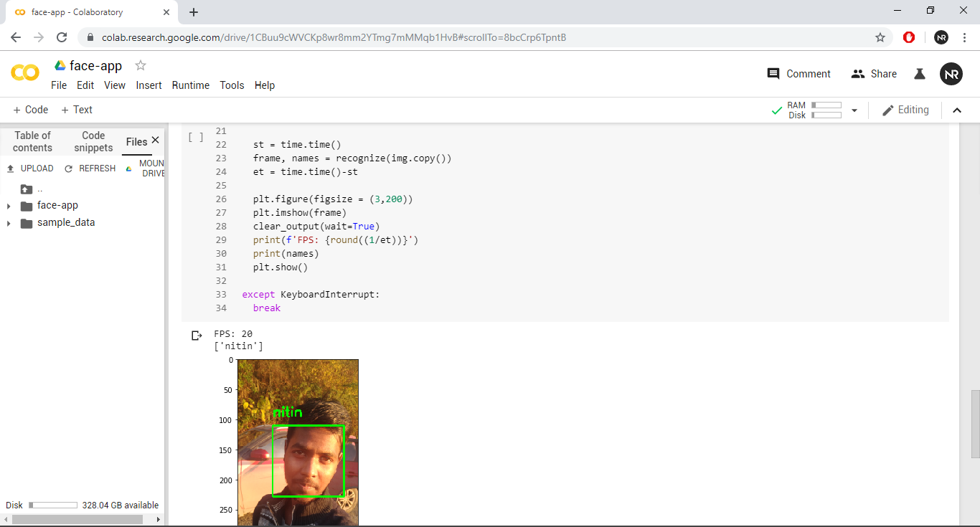The width and height of the screenshot is (980, 527).
Task: Click the '328.04 GB available' text
Action: [x=121, y=505]
